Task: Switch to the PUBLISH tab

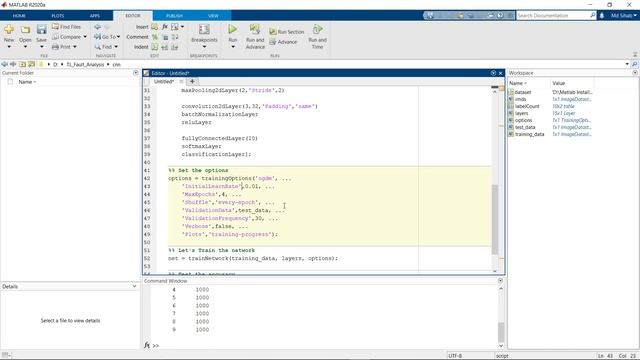Action: click(174, 16)
